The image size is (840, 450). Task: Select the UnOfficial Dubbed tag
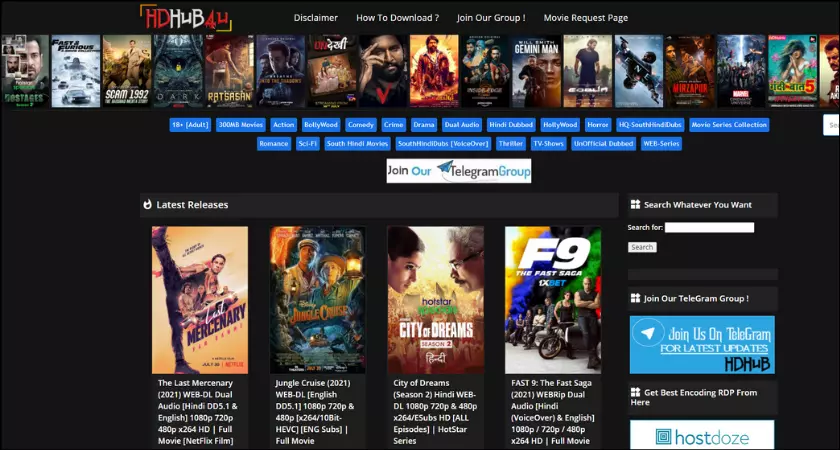click(x=604, y=144)
